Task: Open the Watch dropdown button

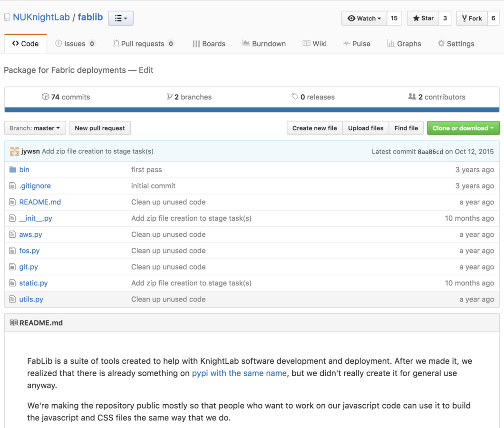Action: 364,19
